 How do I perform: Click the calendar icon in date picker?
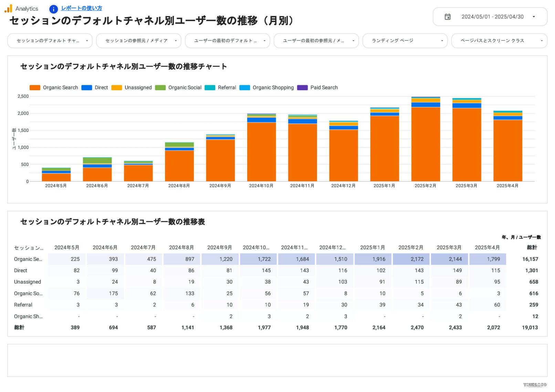point(447,17)
